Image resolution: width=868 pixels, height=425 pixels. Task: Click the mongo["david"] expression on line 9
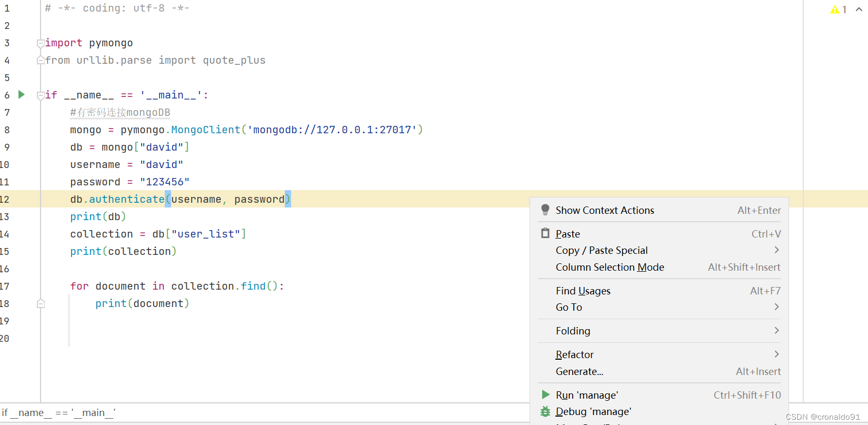coord(145,147)
